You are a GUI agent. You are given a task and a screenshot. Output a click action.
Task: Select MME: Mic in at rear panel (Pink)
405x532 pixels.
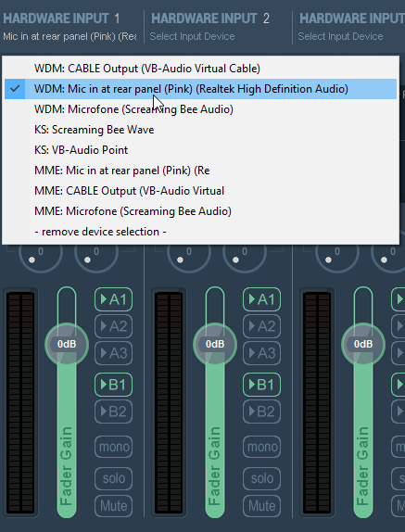point(200,171)
